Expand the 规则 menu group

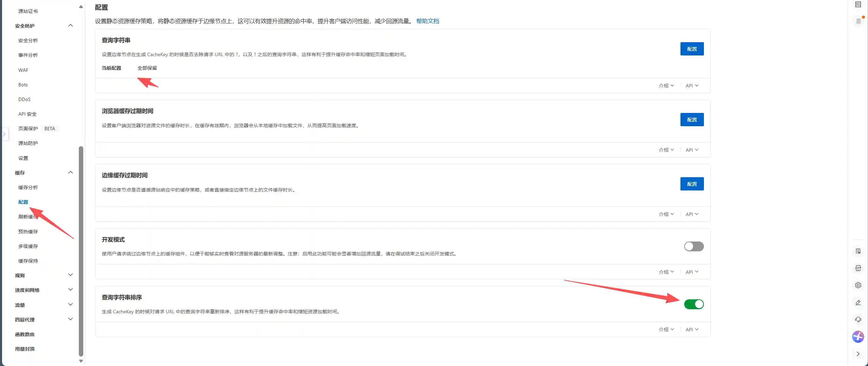70,275
